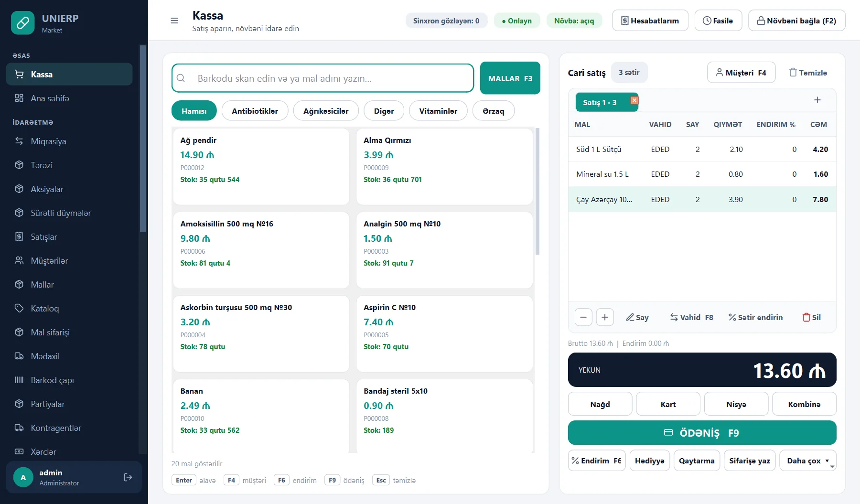Image resolution: width=860 pixels, height=504 pixels.
Task: Show the Ağrıkəsicilər category
Action: click(x=326, y=111)
